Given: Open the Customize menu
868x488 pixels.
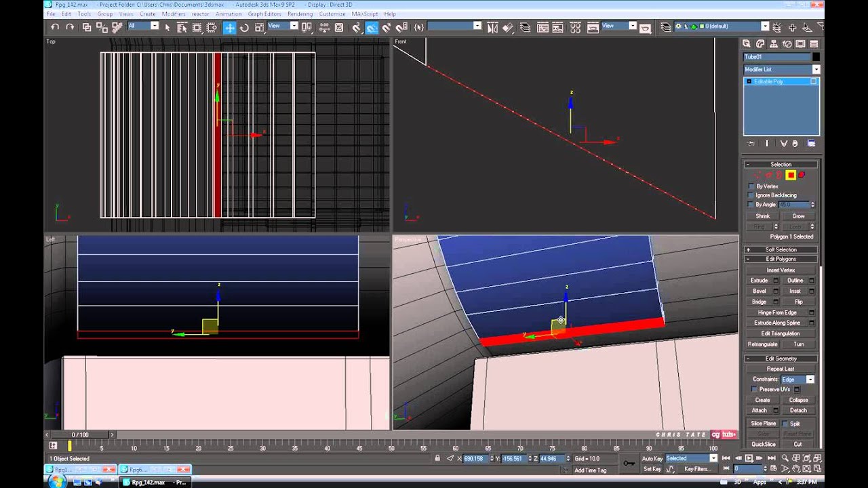Looking at the screenshot, I should pyautogui.click(x=332, y=14).
